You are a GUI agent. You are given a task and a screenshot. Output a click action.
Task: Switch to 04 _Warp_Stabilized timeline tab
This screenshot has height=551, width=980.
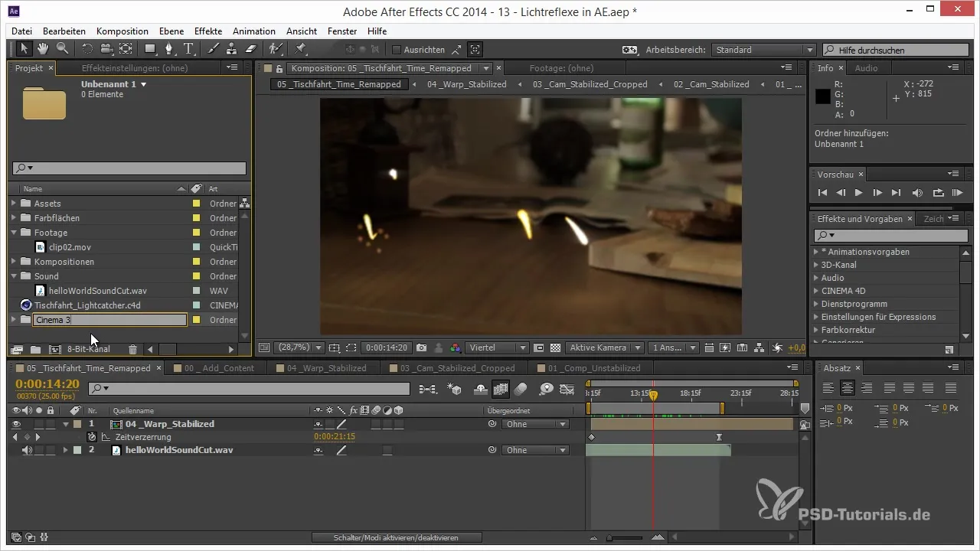(325, 368)
